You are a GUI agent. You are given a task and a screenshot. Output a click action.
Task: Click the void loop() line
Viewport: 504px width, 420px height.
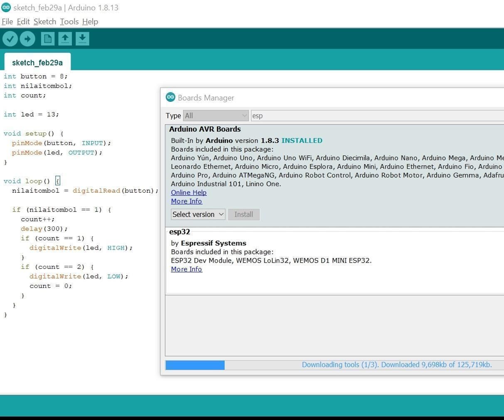point(32,181)
